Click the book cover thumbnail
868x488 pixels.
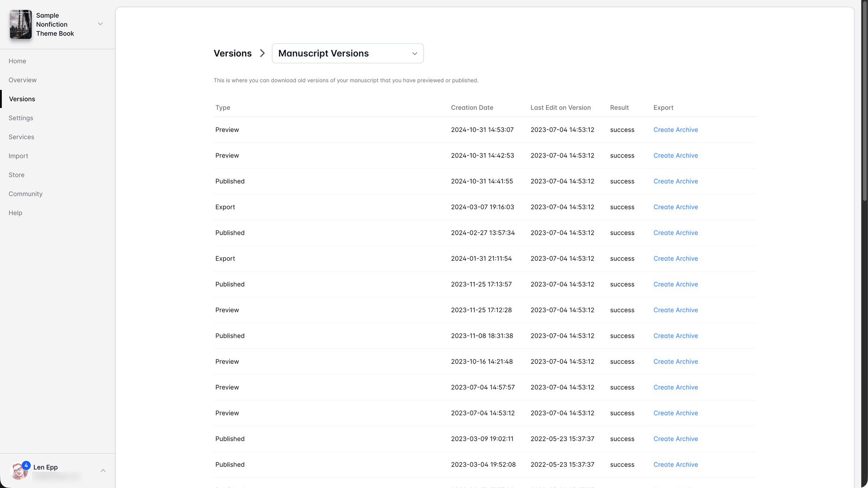(x=20, y=24)
